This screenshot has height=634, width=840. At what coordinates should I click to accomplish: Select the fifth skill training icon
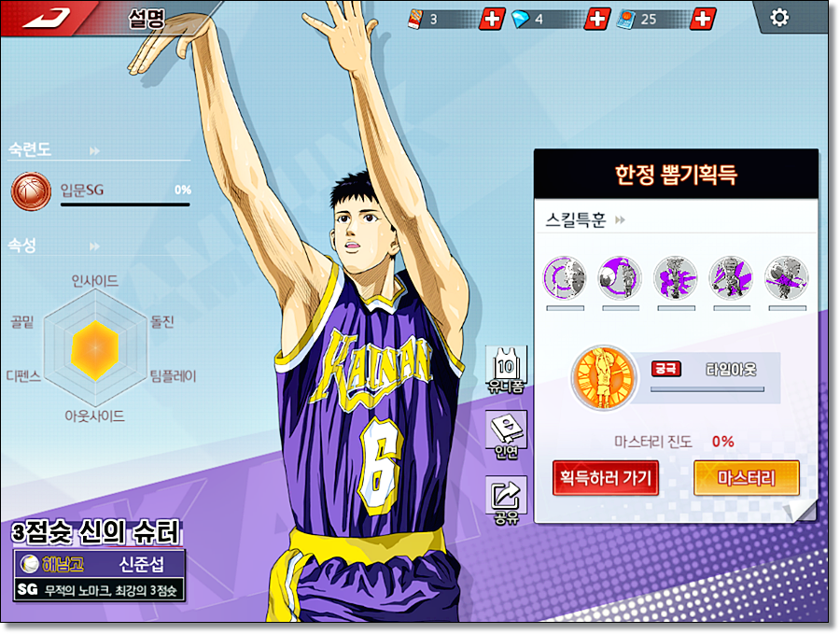click(x=786, y=277)
